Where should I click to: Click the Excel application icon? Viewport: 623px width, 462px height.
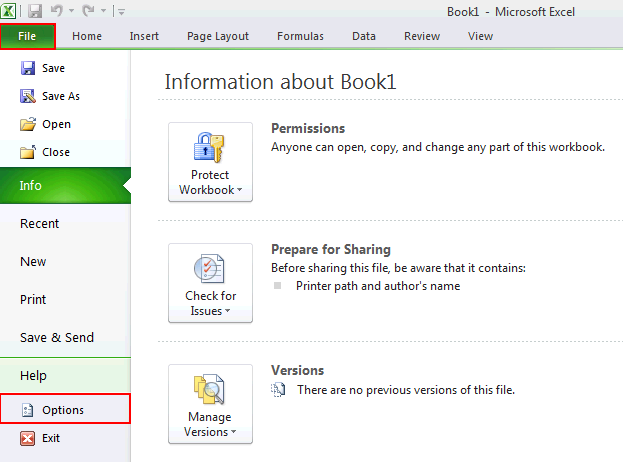click(11, 11)
